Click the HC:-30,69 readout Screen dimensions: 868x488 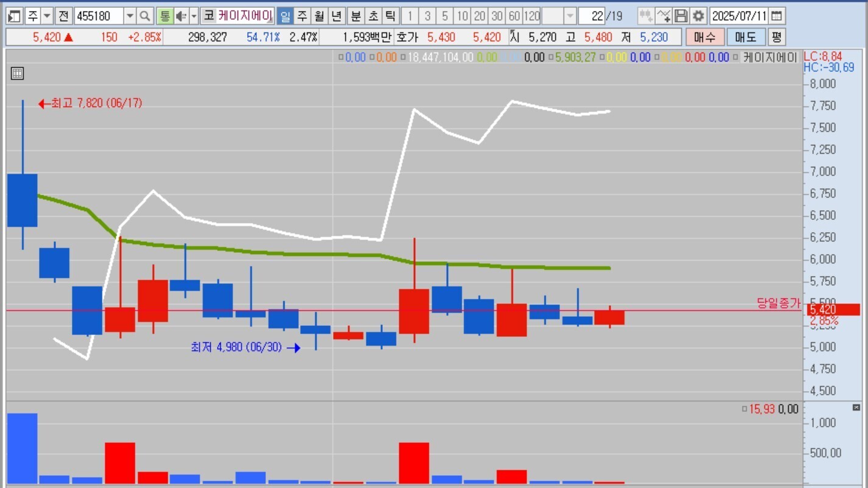829,67
